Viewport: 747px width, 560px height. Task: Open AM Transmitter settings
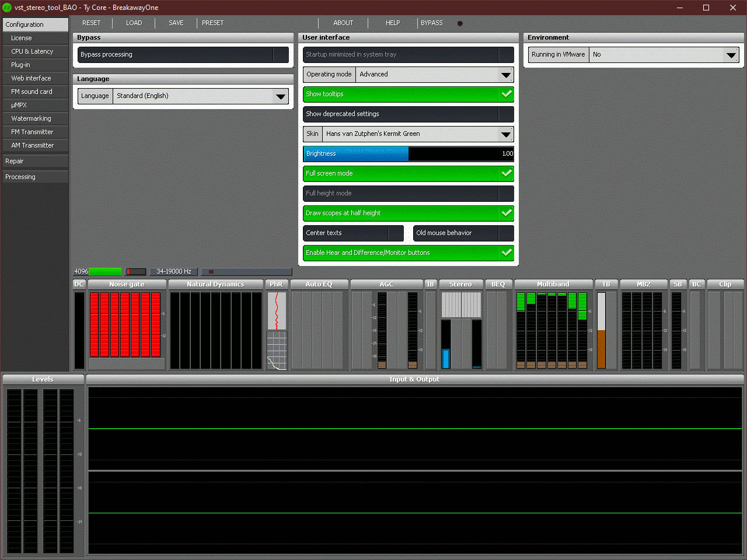pyautogui.click(x=36, y=145)
